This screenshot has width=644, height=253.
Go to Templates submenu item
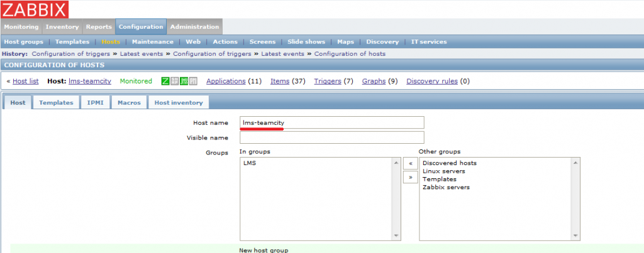(72, 42)
